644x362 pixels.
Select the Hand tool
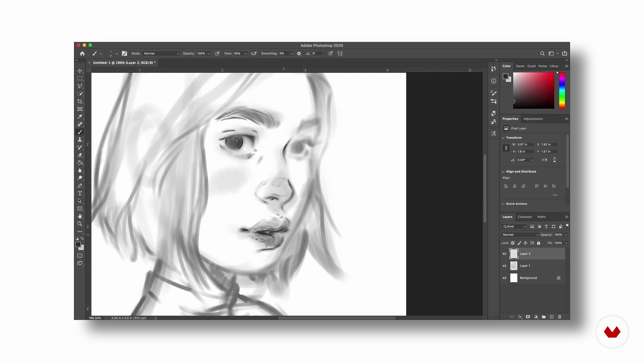pyautogui.click(x=80, y=216)
